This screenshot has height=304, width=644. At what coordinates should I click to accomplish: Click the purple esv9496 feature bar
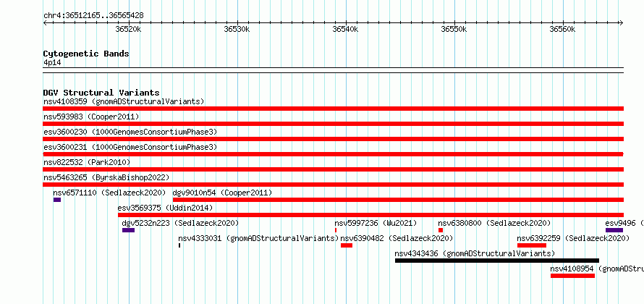(x=614, y=230)
